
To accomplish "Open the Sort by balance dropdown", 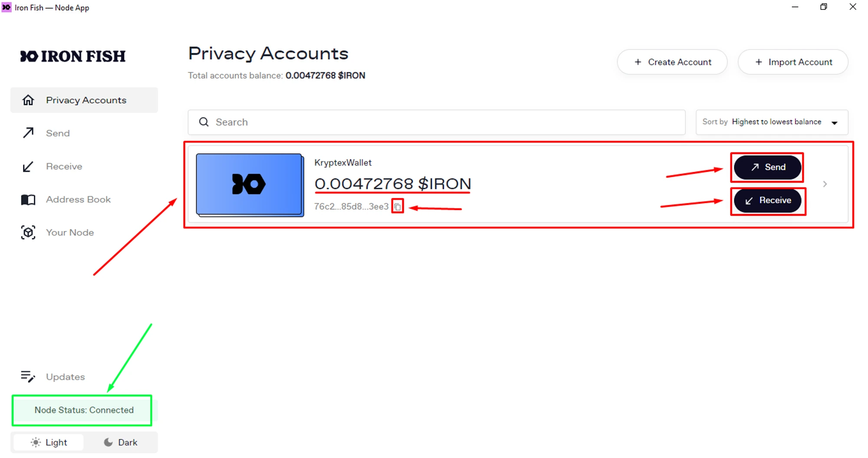I will point(771,122).
